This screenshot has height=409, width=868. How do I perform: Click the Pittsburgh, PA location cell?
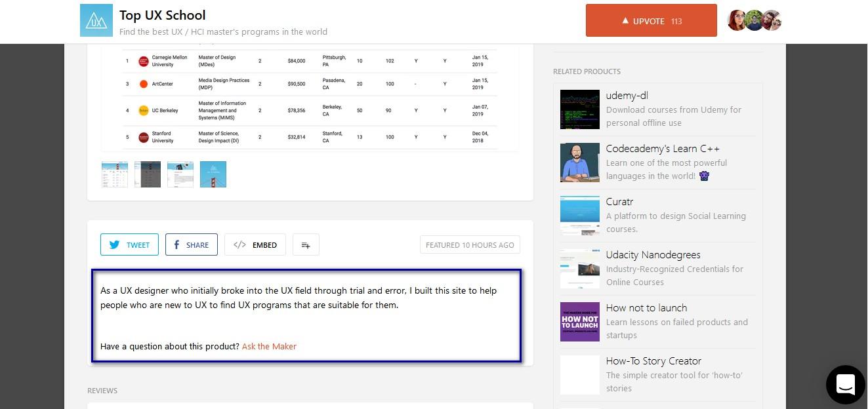(335, 61)
